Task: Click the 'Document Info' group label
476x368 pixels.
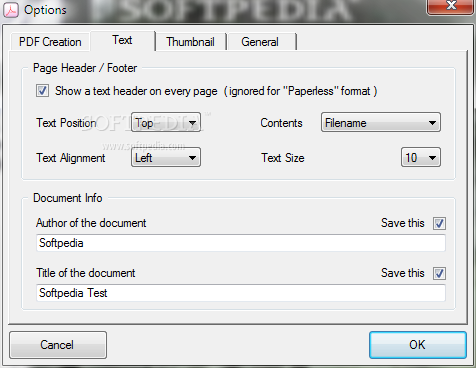Action: (x=68, y=198)
